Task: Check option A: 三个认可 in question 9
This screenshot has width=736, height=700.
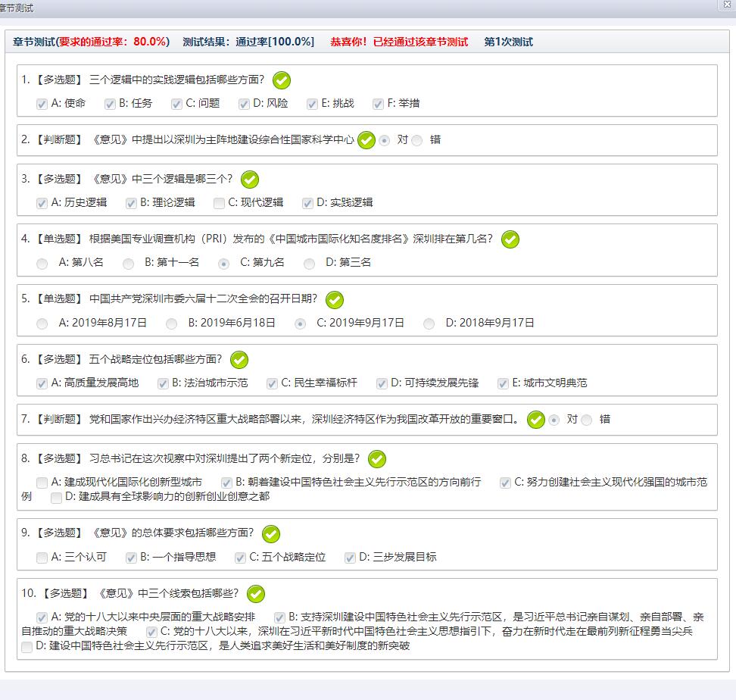Action: pyautogui.click(x=42, y=558)
